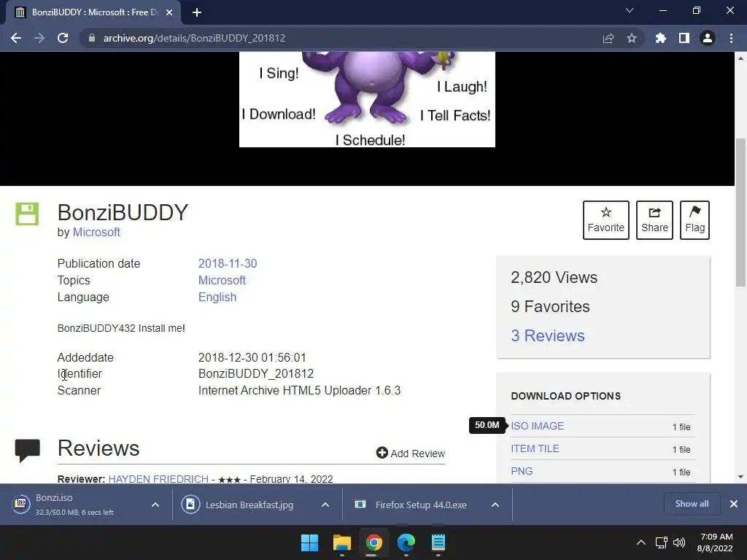Screen dimensions: 747x560
Task: Click the BonziBUDDY preview image
Action: coord(367,99)
